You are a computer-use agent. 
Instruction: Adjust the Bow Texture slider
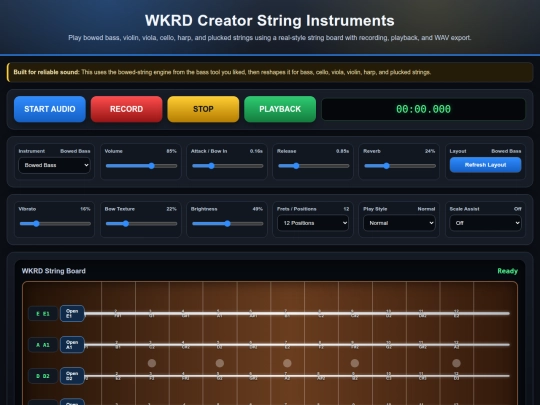(x=141, y=224)
